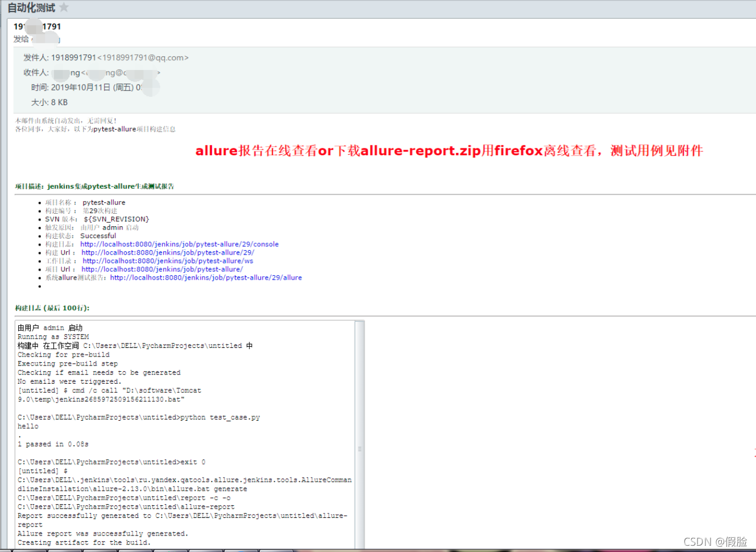Screen dimensions: 756x552
Task: Click the log line ending 'exit 0'
Action: (111, 462)
